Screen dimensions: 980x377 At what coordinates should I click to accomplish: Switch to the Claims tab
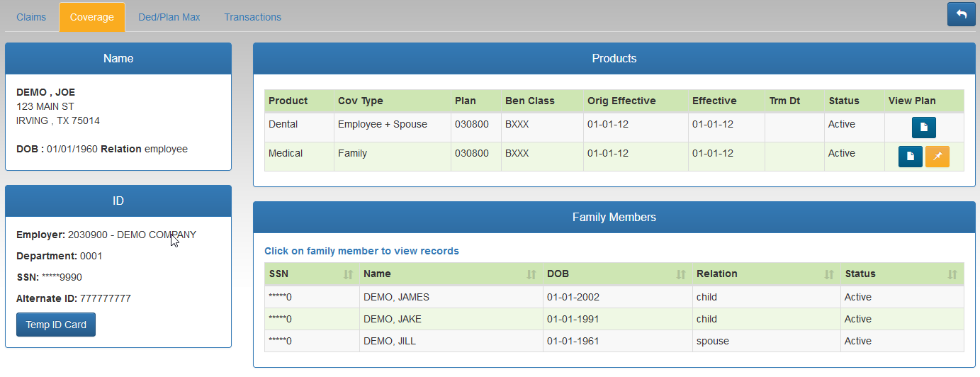(31, 17)
